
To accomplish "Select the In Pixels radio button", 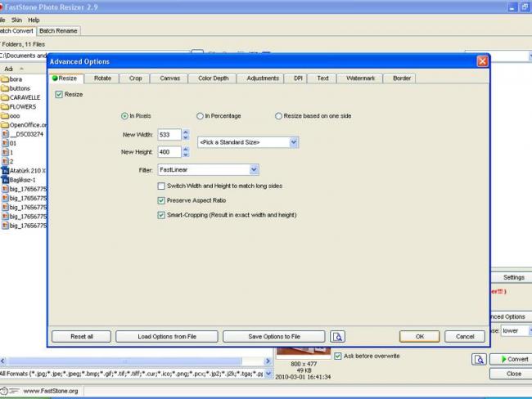I will pyautogui.click(x=124, y=116).
